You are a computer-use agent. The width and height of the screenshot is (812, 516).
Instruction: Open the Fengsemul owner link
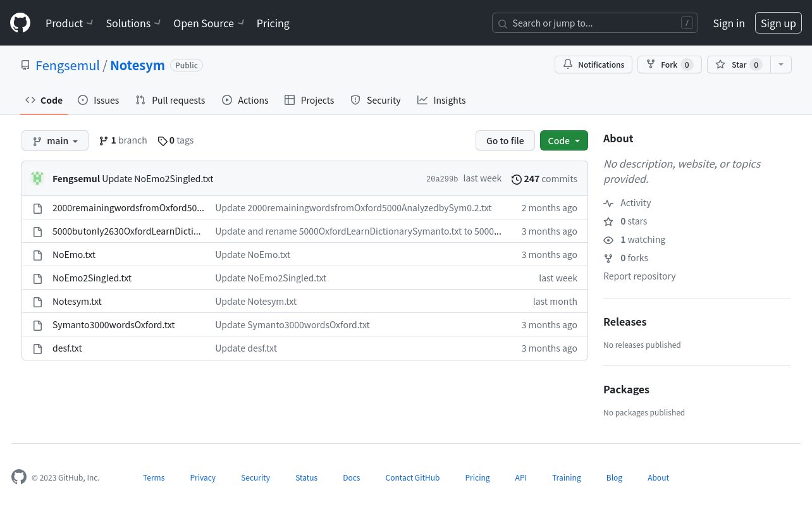click(68, 65)
